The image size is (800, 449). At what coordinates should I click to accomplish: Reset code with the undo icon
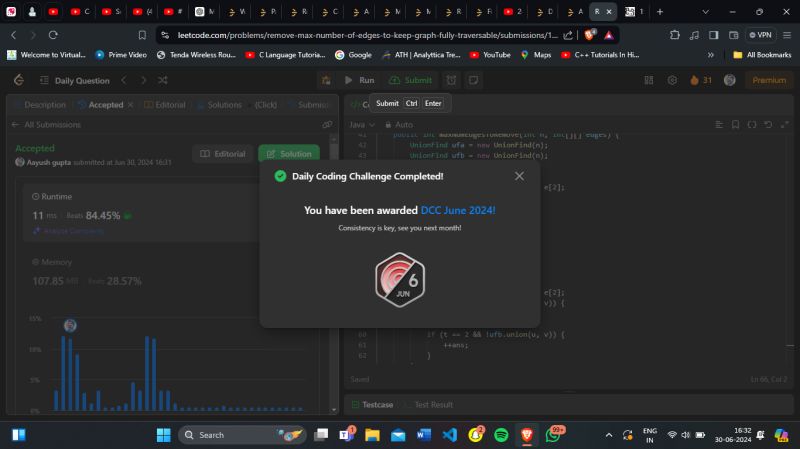[x=768, y=124]
